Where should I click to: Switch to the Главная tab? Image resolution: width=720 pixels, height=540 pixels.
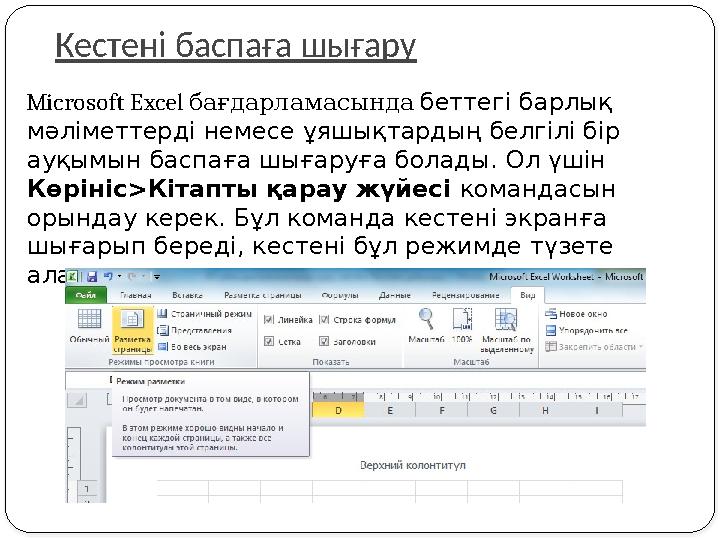(x=135, y=295)
